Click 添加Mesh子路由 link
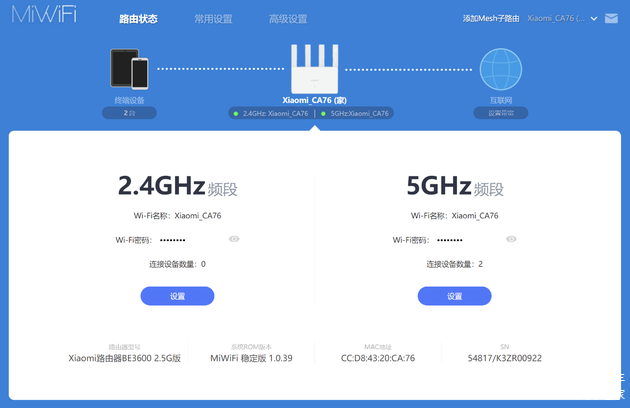 pyautogui.click(x=491, y=19)
